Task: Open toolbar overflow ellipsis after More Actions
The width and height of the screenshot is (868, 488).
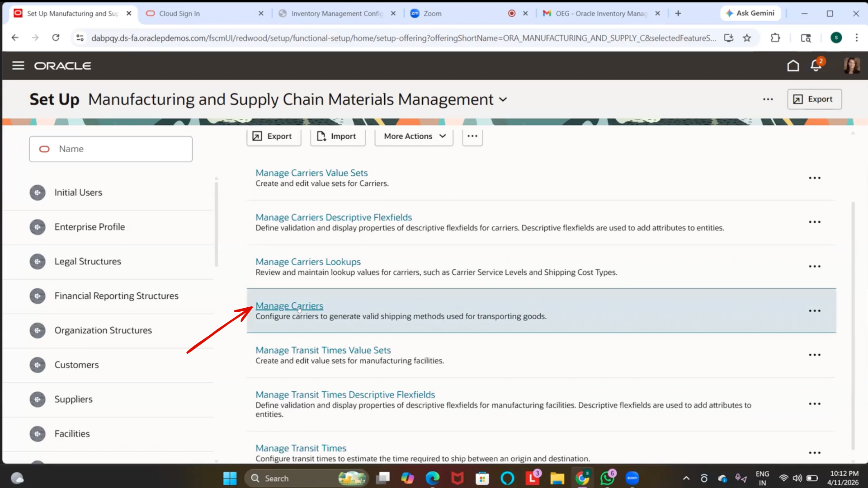Action: [x=472, y=136]
